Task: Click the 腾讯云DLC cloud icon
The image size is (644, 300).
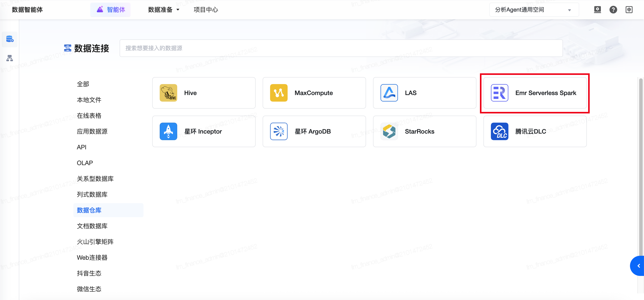Action: click(499, 131)
